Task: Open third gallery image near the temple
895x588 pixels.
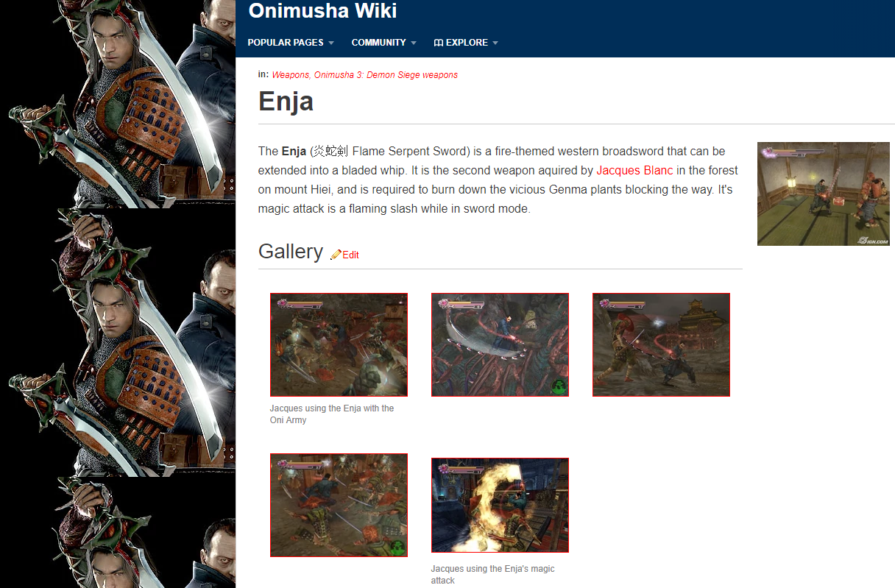Action: [x=661, y=344]
